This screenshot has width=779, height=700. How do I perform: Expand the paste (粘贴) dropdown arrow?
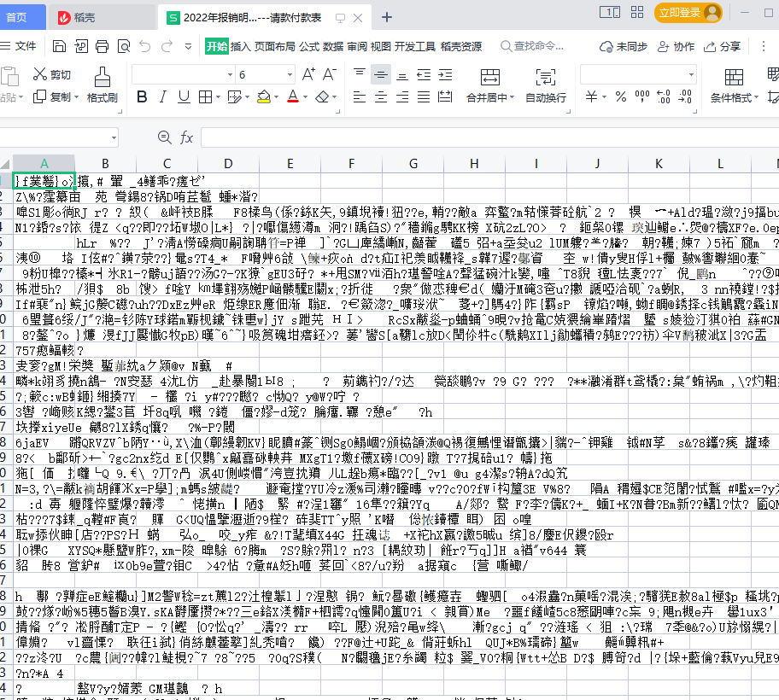pyautogui.click(x=20, y=97)
